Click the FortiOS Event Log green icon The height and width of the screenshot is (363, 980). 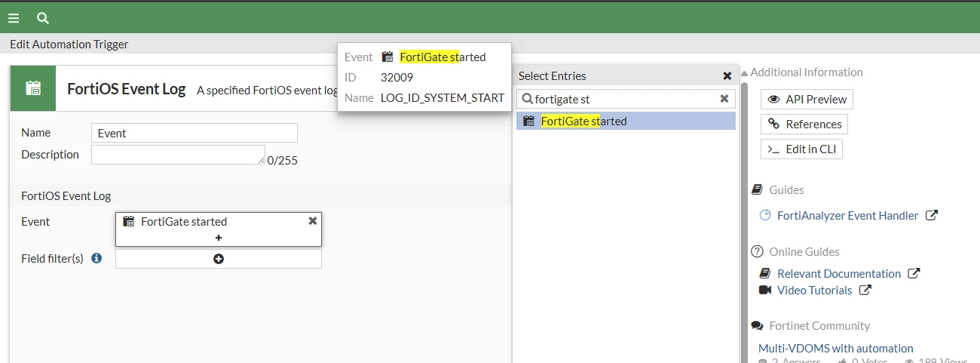coord(33,88)
